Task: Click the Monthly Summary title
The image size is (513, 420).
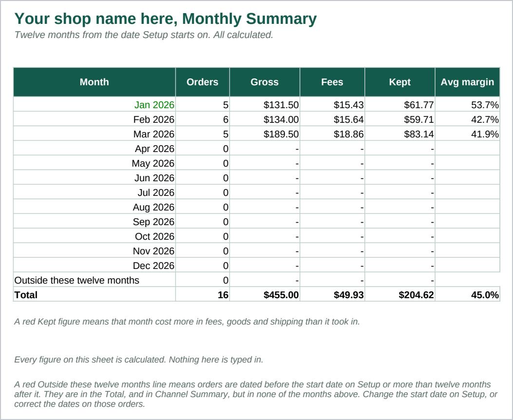Action: [x=166, y=19]
